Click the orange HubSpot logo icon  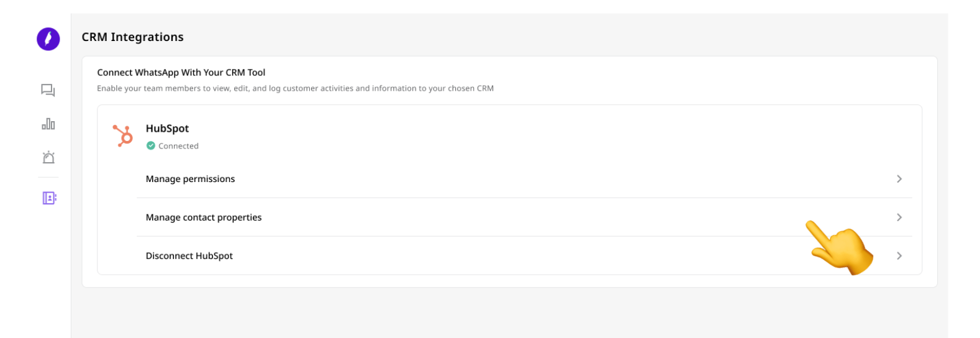[x=122, y=135]
